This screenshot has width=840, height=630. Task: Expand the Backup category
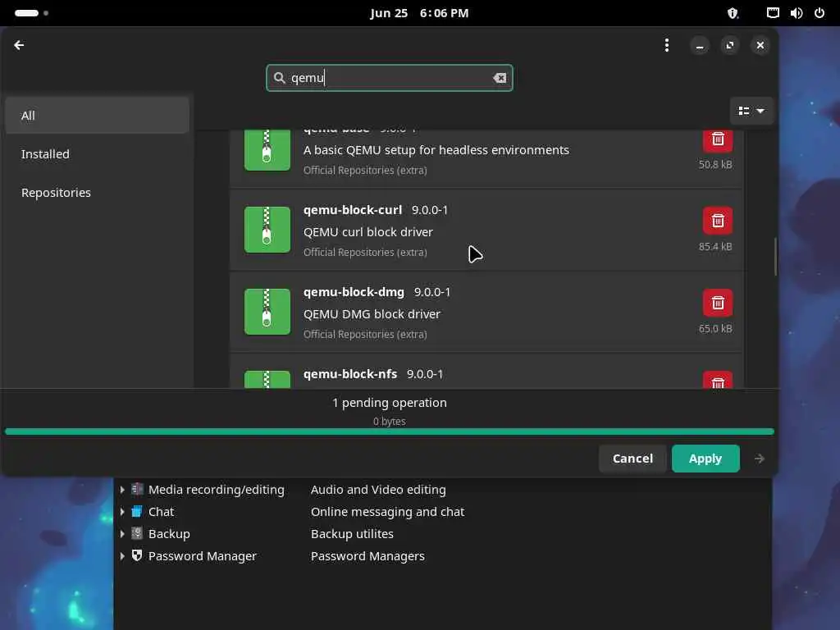pos(122,533)
